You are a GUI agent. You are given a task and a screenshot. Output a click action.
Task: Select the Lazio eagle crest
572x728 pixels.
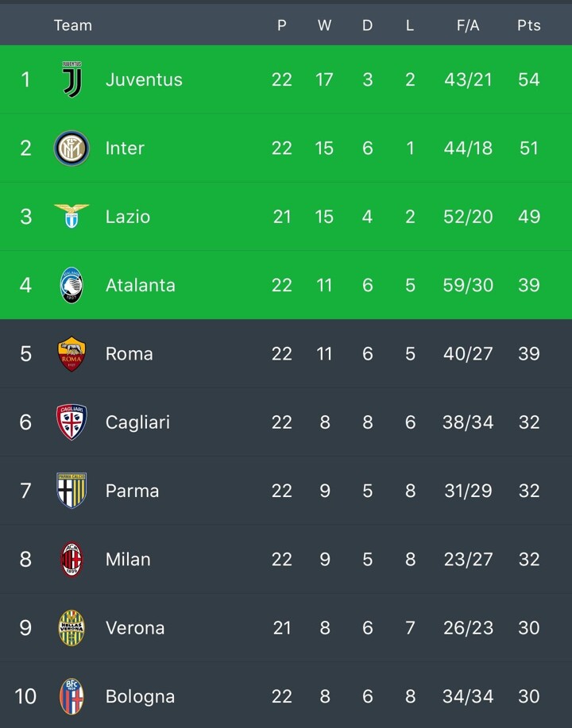tap(71, 216)
